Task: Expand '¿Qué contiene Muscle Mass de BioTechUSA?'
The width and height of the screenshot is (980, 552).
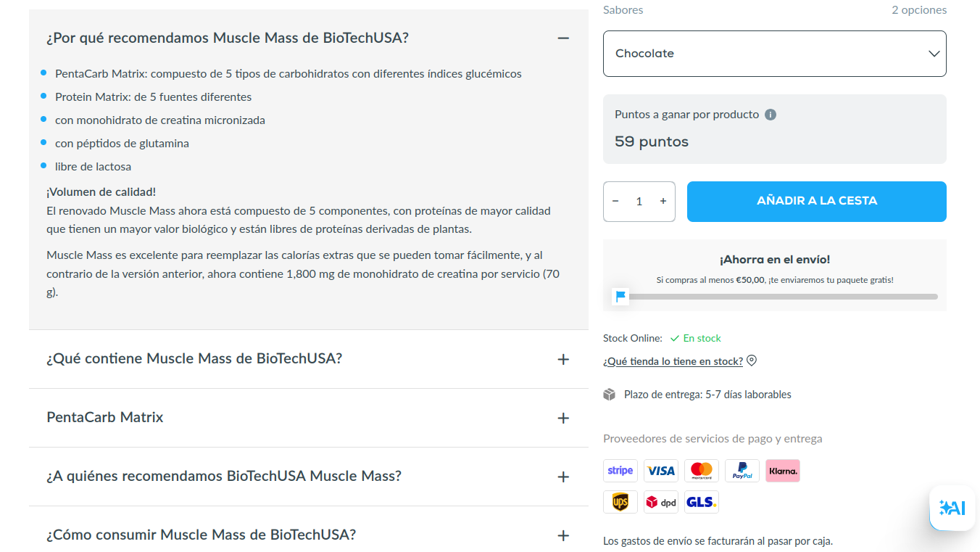Action: (563, 359)
